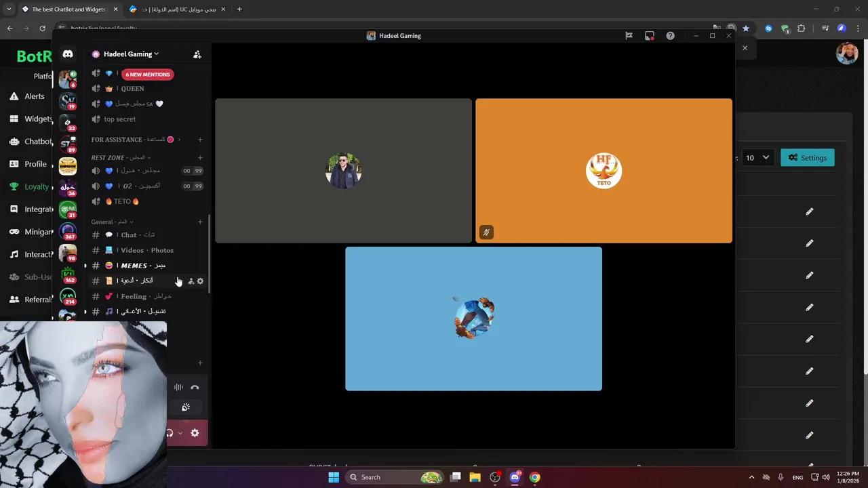The width and height of the screenshot is (868, 488).
Task: Open audio device chevron next to headphones
Action: tap(180, 433)
